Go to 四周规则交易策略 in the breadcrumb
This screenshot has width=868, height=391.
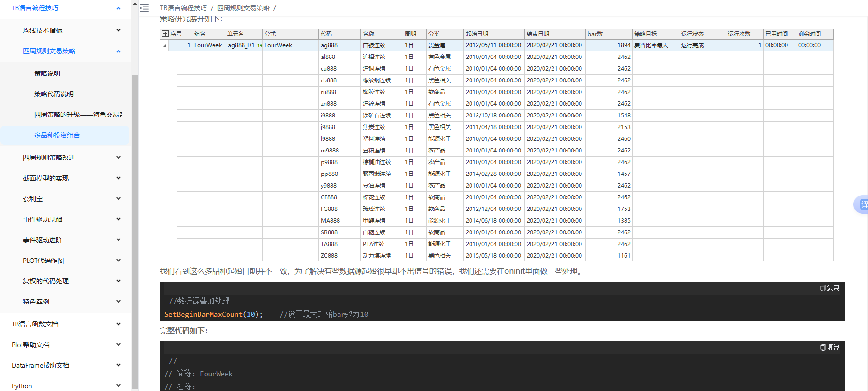click(x=243, y=8)
